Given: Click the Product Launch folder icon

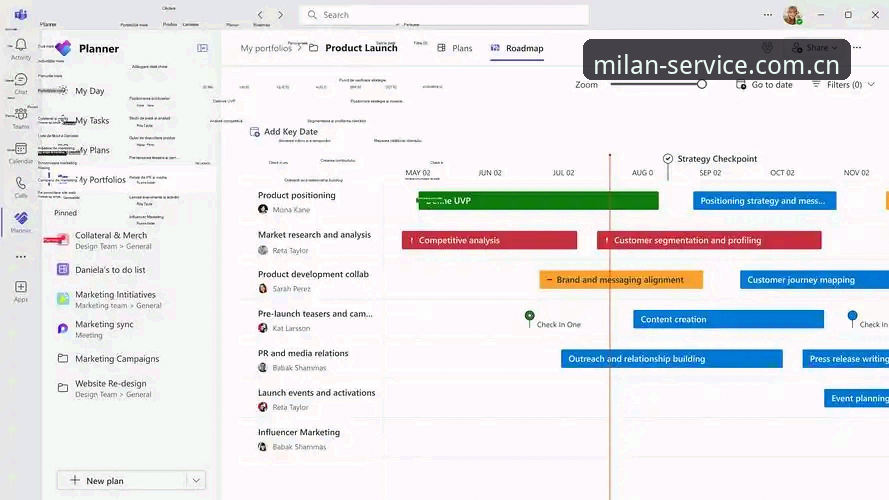Looking at the screenshot, I should pyautogui.click(x=314, y=48).
